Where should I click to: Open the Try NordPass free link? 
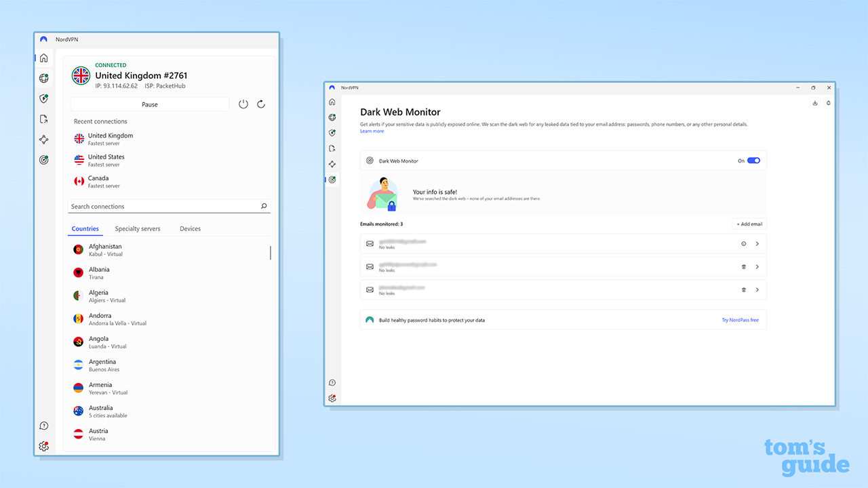tap(740, 320)
